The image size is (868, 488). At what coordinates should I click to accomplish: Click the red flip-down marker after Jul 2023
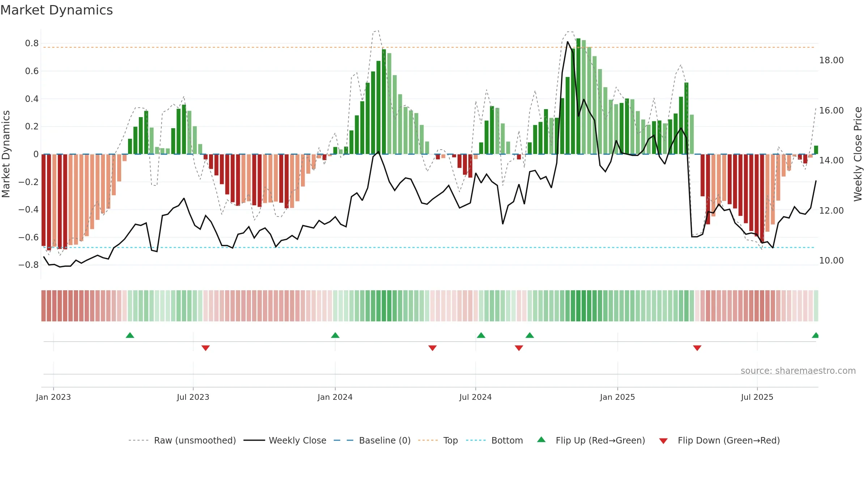(x=205, y=348)
